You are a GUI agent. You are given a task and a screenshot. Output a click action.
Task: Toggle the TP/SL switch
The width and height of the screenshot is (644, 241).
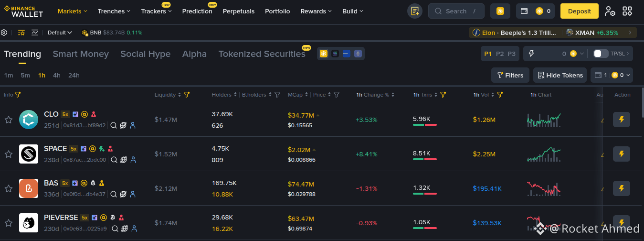pos(601,54)
